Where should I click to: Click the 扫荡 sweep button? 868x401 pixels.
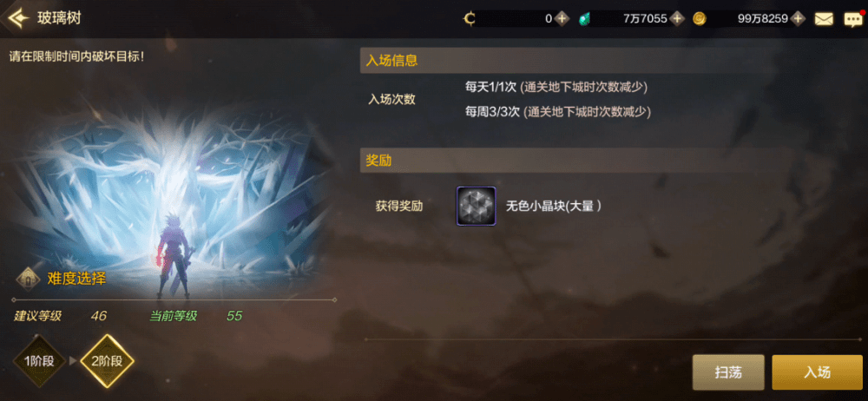point(728,372)
